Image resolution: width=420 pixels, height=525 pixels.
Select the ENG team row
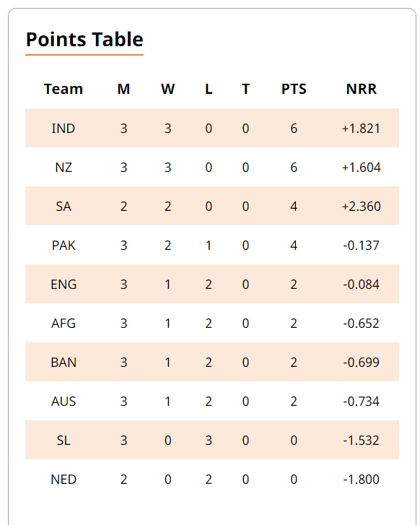212,284
